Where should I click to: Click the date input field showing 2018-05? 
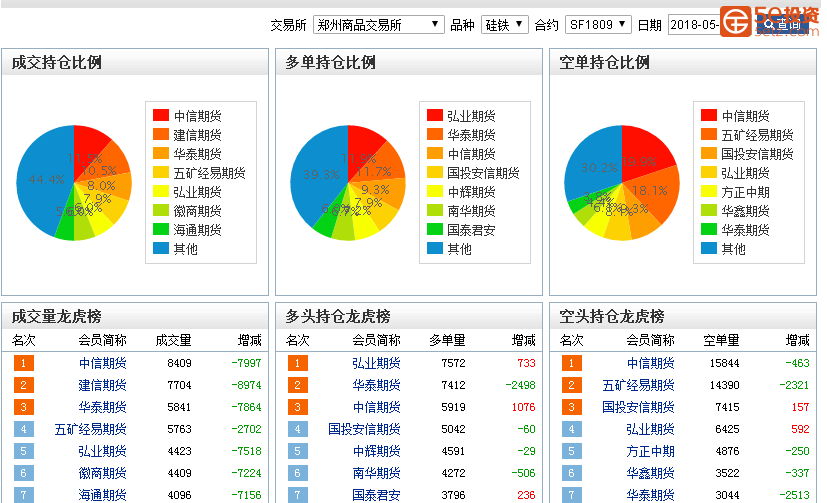tap(694, 25)
